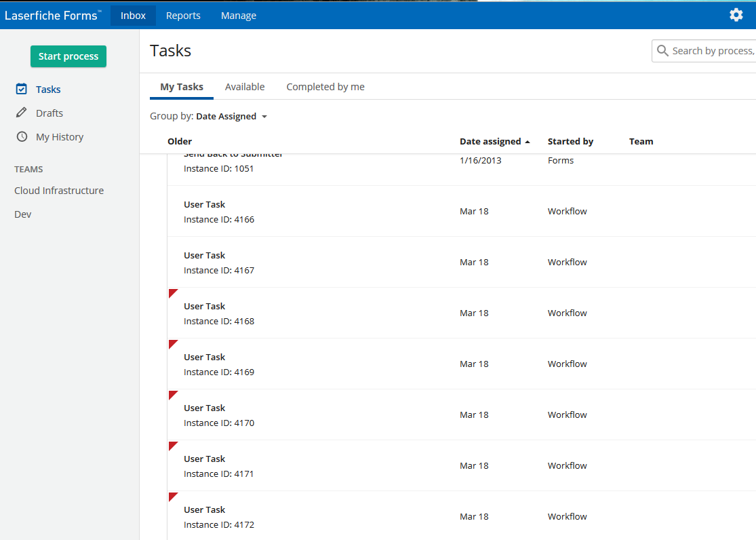Viewport: 756px width, 540px height.
Task: Open the Dev team link
Action: click(23, 214)
